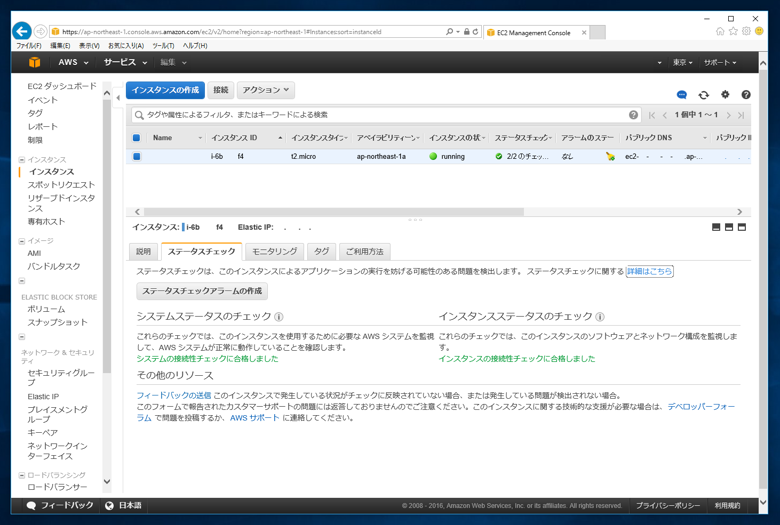Toggle the select-all checkbox in table header

point(136,138)
